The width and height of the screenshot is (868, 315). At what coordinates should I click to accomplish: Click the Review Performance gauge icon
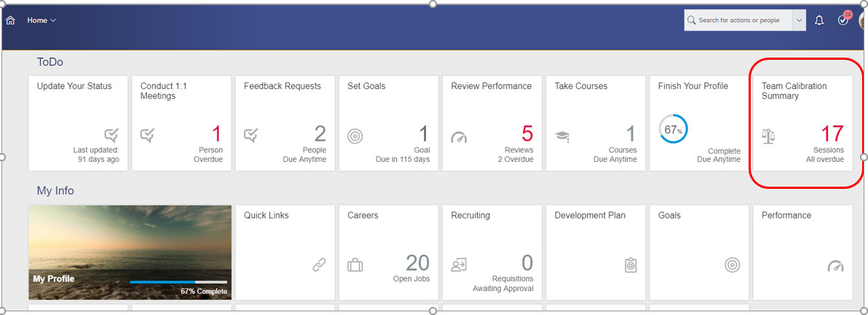[x=459, y=137]
